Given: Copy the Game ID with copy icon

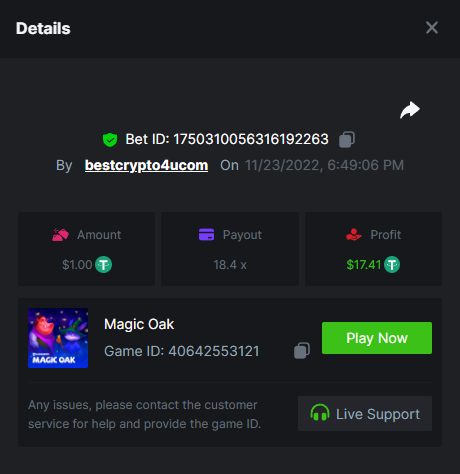Looking at the screenshot, I should click(302, 351).
